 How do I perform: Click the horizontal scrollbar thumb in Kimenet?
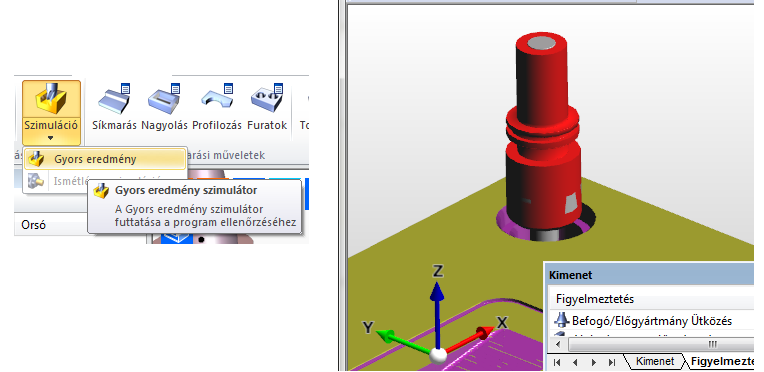[x=712, y=345]
